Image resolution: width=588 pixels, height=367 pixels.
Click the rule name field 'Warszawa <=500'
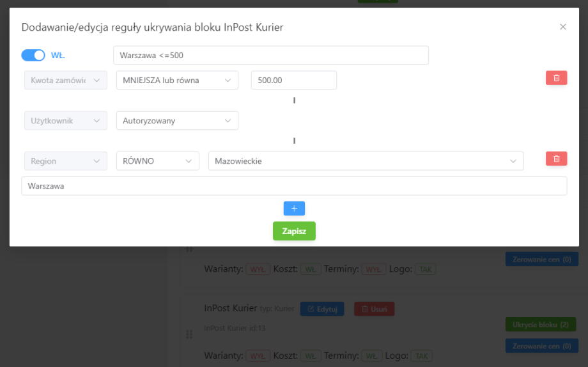pyautogui.click(x=270, y=56)
